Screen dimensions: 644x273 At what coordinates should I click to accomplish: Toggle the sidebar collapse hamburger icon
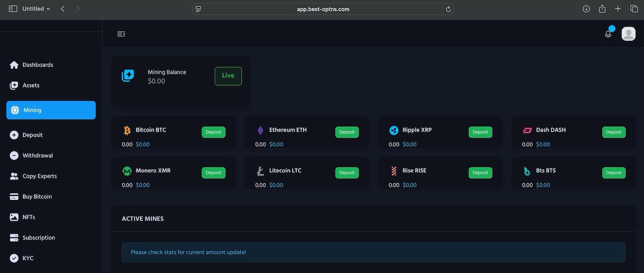click(x=121, y=34)
